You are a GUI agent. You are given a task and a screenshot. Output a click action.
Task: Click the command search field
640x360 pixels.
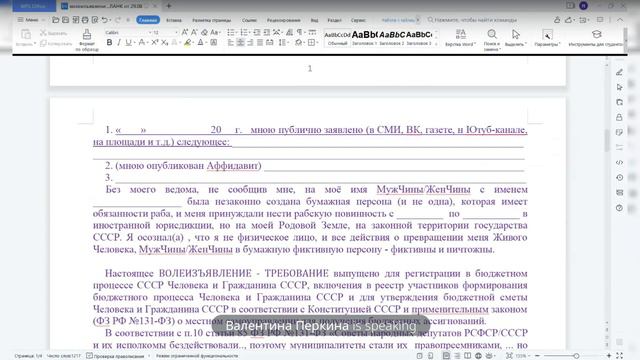(472, 20)
